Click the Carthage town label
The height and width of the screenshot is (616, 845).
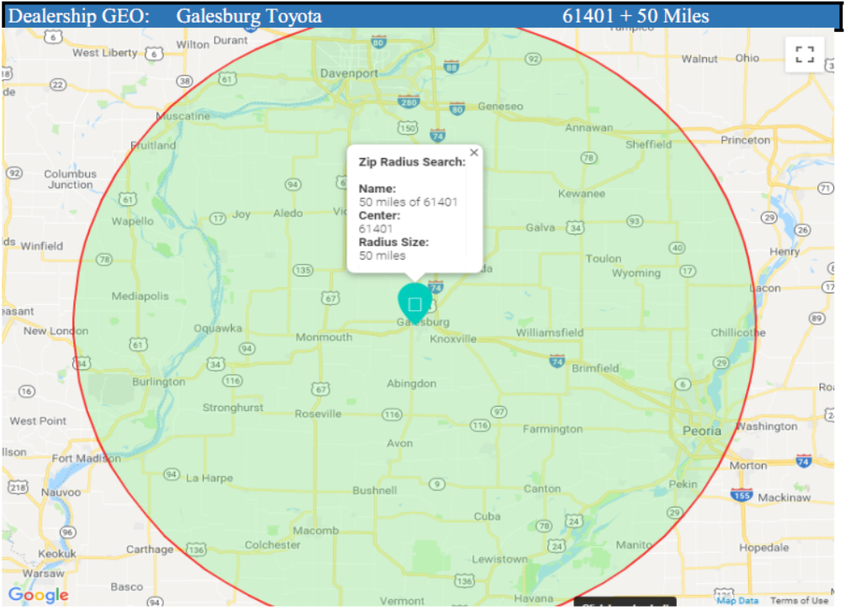(150, 550)
